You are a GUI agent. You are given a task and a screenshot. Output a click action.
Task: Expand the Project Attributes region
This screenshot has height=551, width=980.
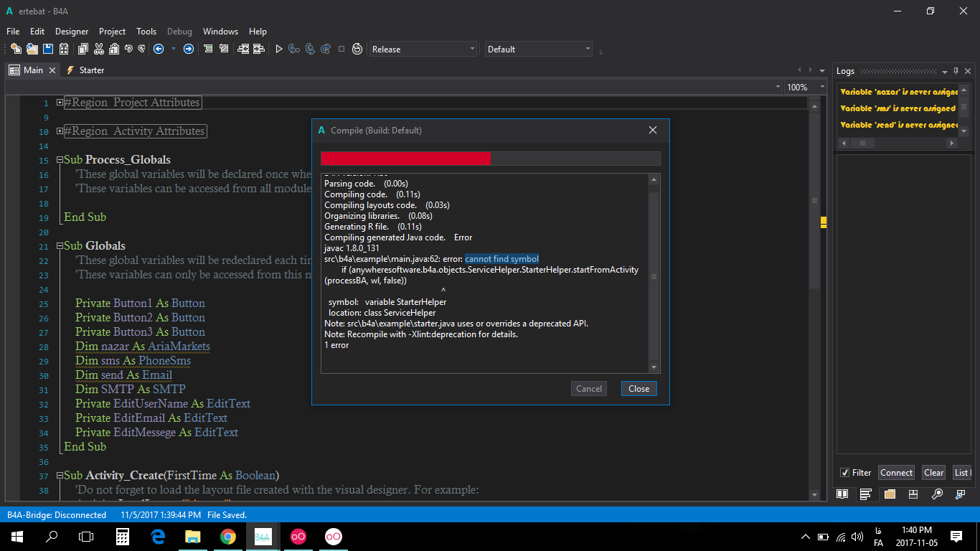coord(60,103)
